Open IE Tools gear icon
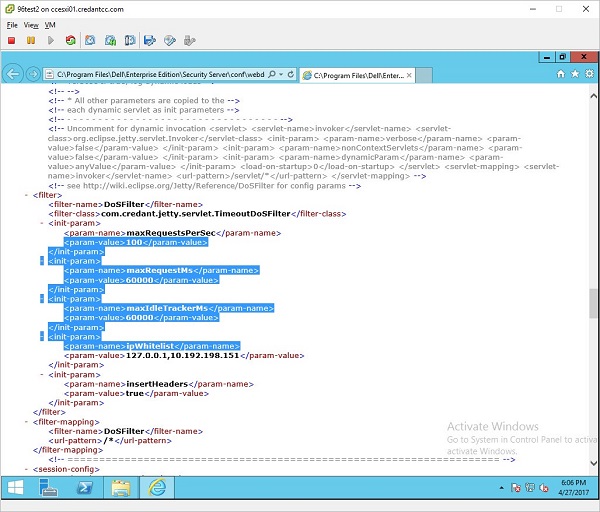The image size is (600, 512). [587, 74]
